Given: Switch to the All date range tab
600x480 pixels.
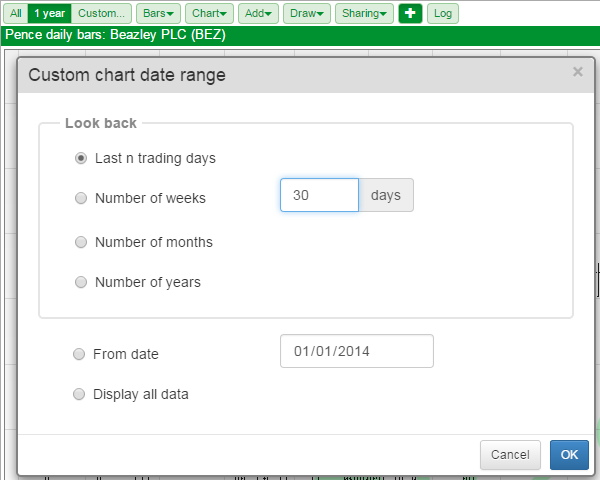Looking at the screenshot, I should coord(16,13).
